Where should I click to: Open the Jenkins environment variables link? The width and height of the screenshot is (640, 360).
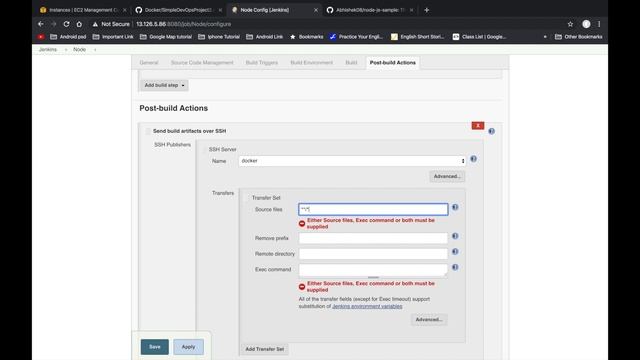click(367, 306)
